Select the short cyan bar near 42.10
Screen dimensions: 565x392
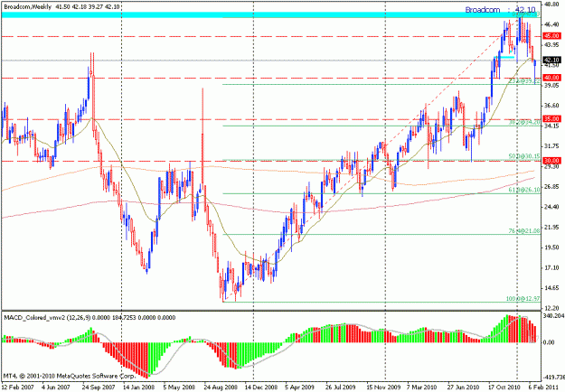pyautogui.click(x=504, y=57)
